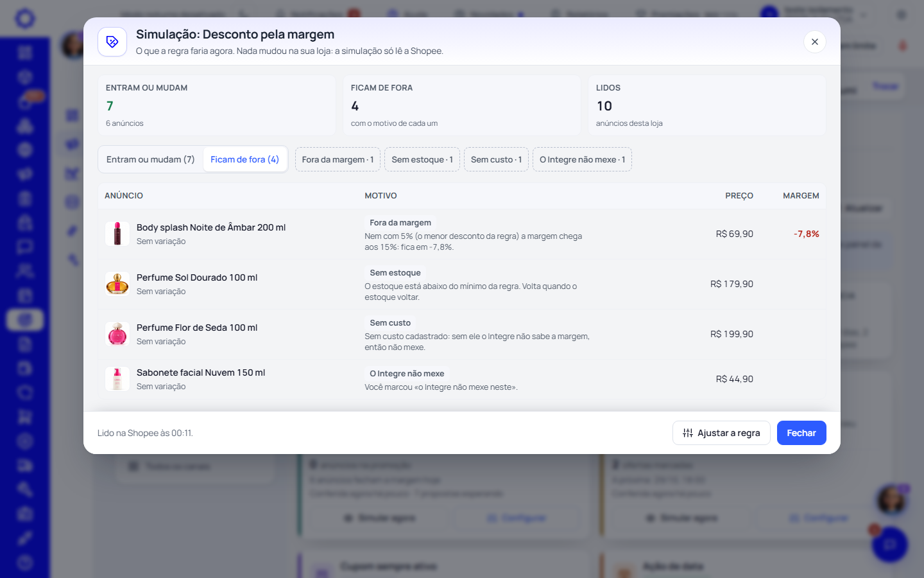Select the Perfume Sol Dourado 100 ml name
Screen dimensions: 924x578
197,277
